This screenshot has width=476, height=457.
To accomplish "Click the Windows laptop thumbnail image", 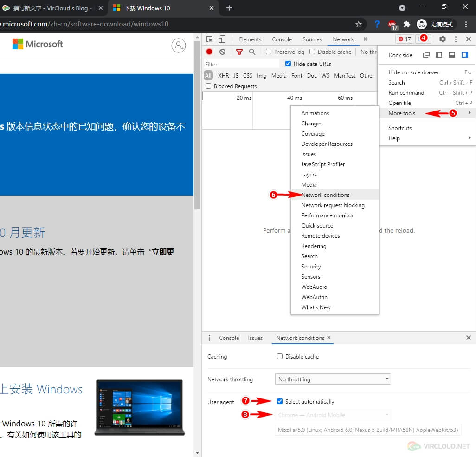I will [x=140, y=407].
